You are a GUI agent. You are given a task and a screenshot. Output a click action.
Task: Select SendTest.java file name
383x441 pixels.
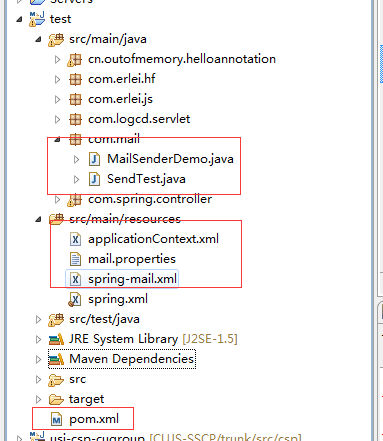coord(146,179)
